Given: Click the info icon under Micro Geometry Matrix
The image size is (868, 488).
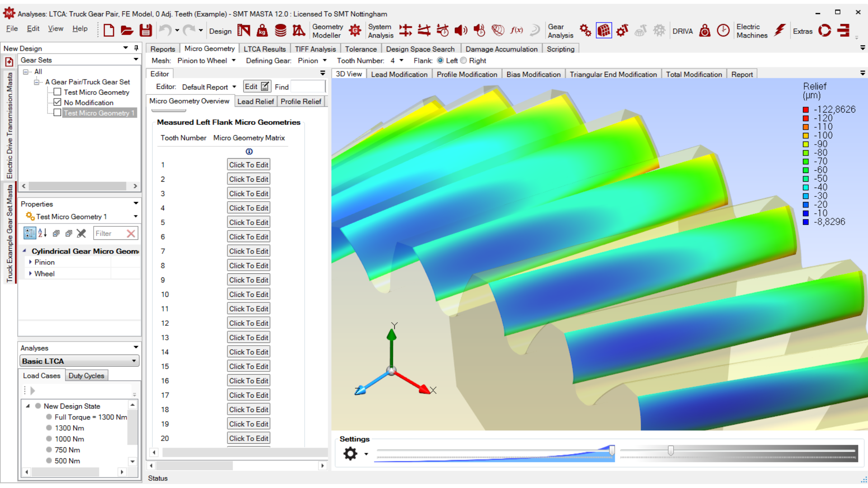Looking at the screenshot, I should click(249, 151).
